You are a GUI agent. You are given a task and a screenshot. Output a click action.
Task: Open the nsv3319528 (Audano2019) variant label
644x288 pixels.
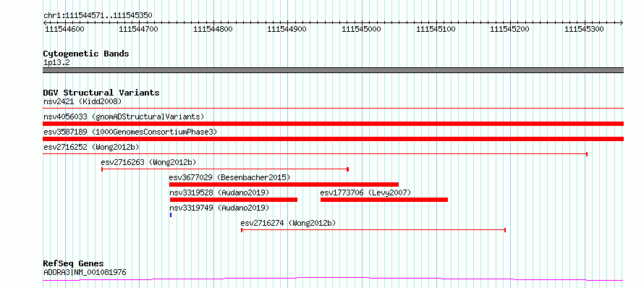coord(219,192)
